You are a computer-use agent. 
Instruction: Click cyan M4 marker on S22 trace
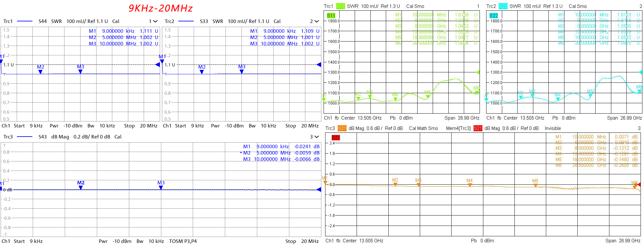tap(558, 99)
